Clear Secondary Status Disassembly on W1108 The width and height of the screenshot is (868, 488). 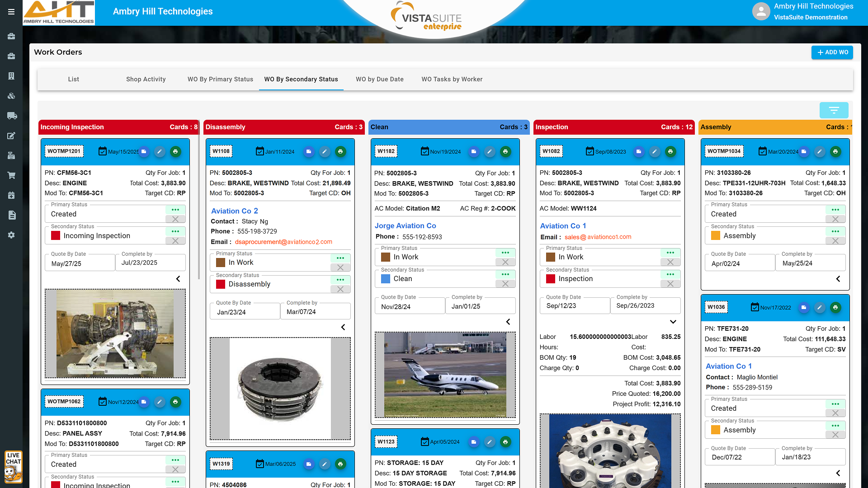(340, 289)
